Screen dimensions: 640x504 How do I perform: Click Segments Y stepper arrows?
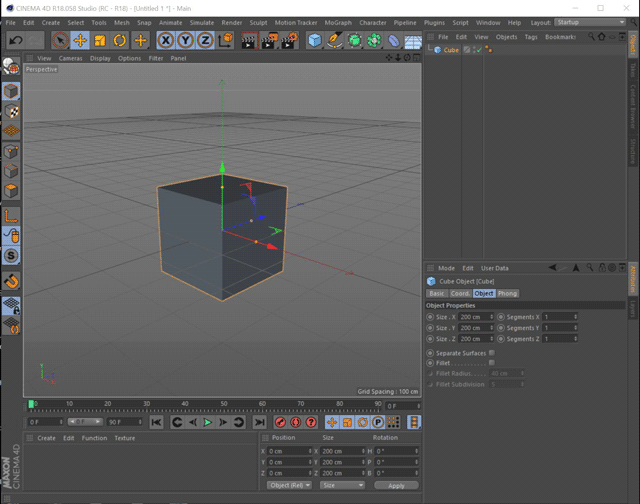click(x=576, y=328)
